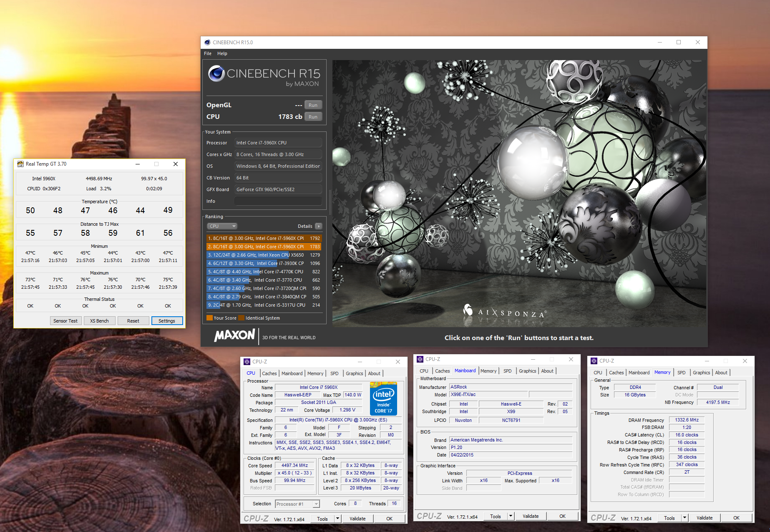
Task: Expand Tools dropdown arrow in CPU-Z Memory window
Action: point(684,518)
